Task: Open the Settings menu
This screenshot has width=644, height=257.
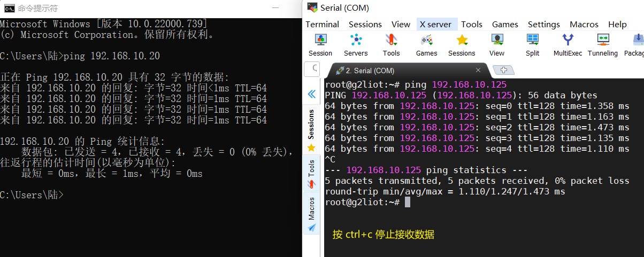Action: 544,24
